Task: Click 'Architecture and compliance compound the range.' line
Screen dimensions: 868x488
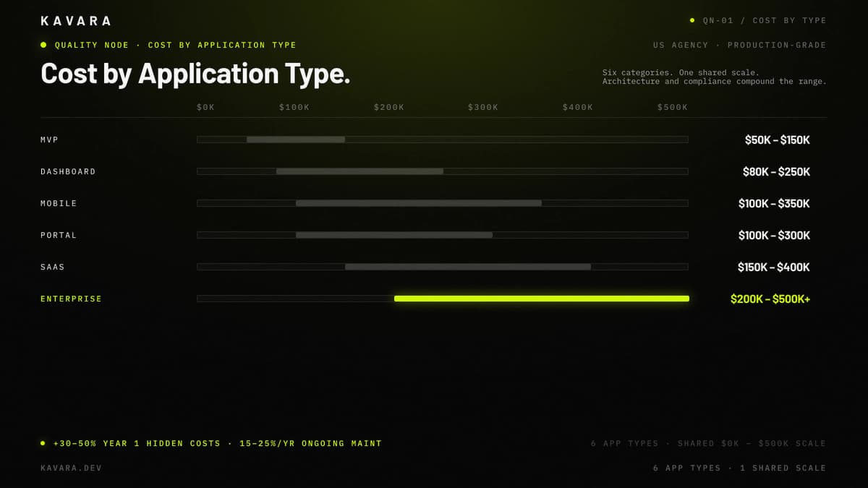Action: click(715, 82)
